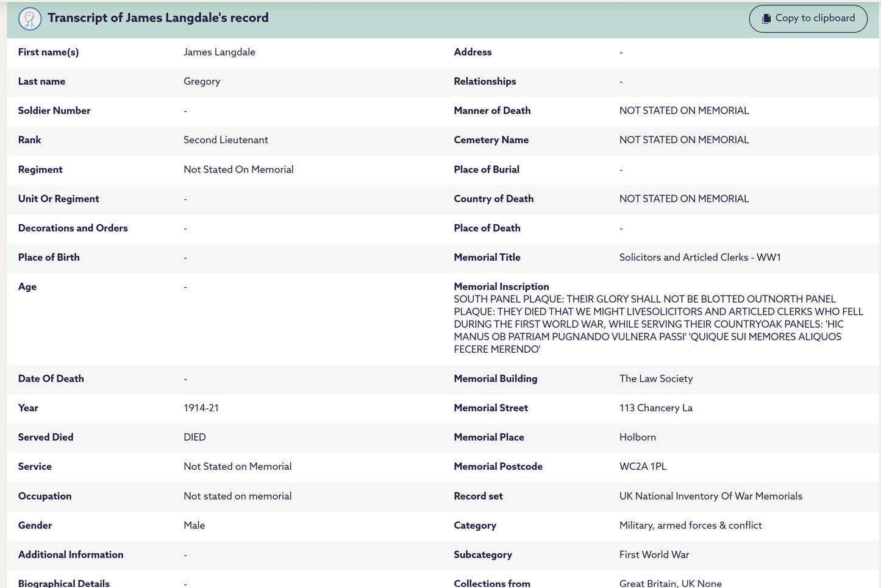This screenshot has width=881, height=588.
Task: Click the person profile icon in header
Action: pyautogui.click(x=30, y=19)
